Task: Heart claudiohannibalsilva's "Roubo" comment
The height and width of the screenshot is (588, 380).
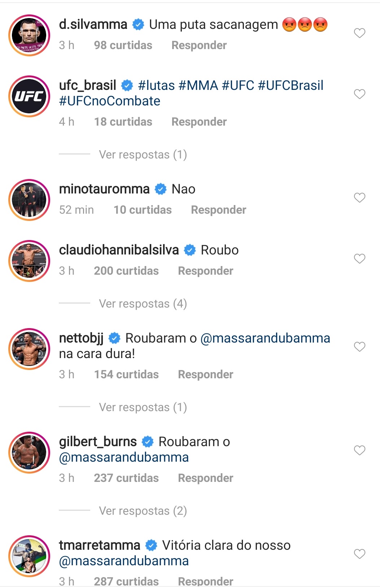Action: [x=359, y=259]
